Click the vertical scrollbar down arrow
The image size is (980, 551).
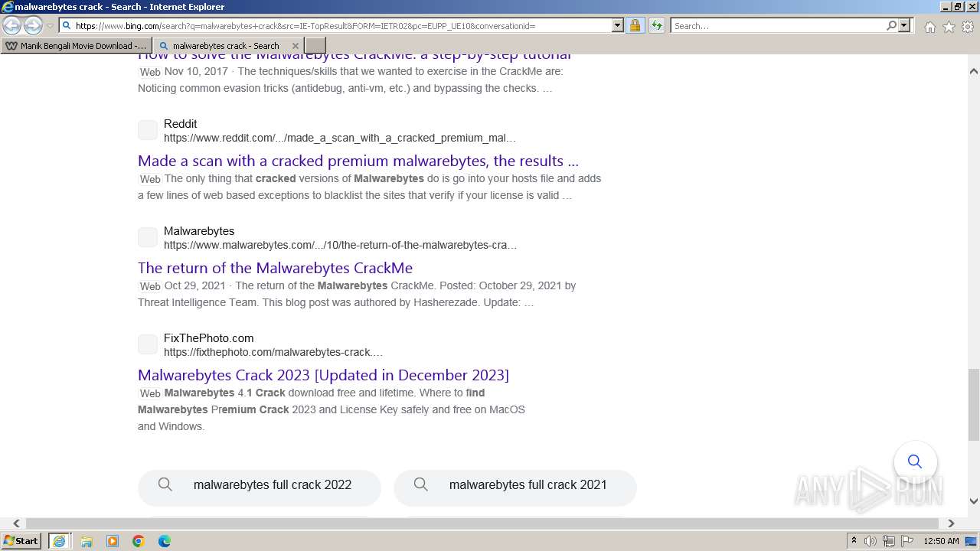pos(974,501)
